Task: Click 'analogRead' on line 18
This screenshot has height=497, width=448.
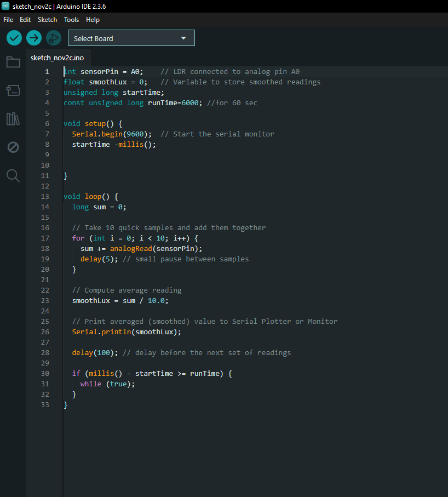Action: [131, 249]
